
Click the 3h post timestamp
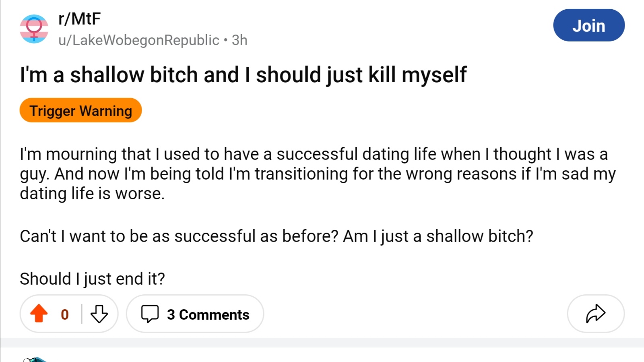(x=239, y=40)
